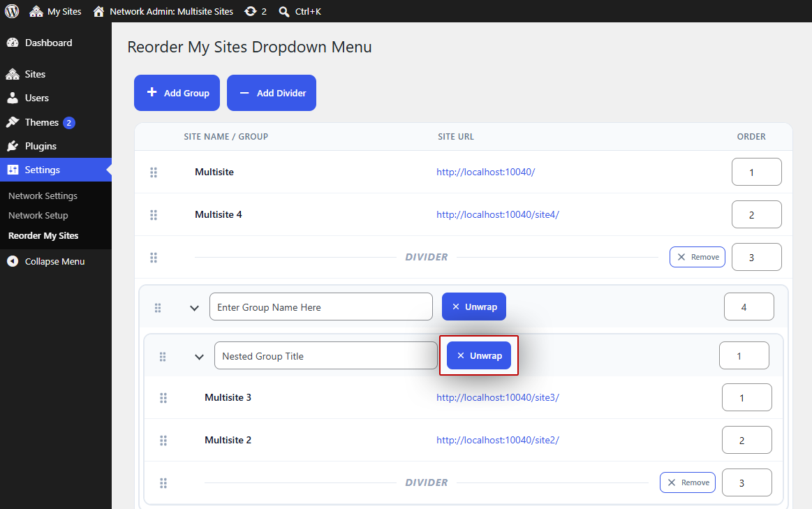Image resolution: width=812 pixels, height=509 pixels.
Task: Click the WordPress logo icon
Action: [12, 11]
